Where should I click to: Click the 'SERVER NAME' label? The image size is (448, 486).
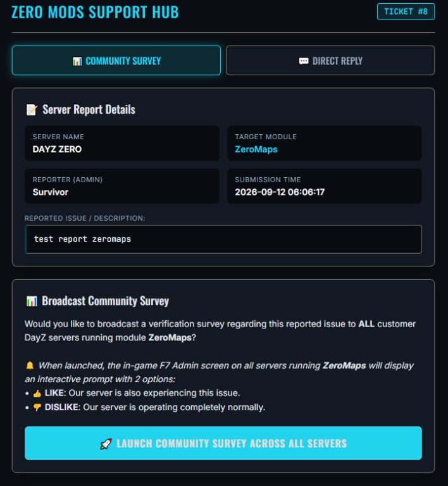[x=58, y=137]
